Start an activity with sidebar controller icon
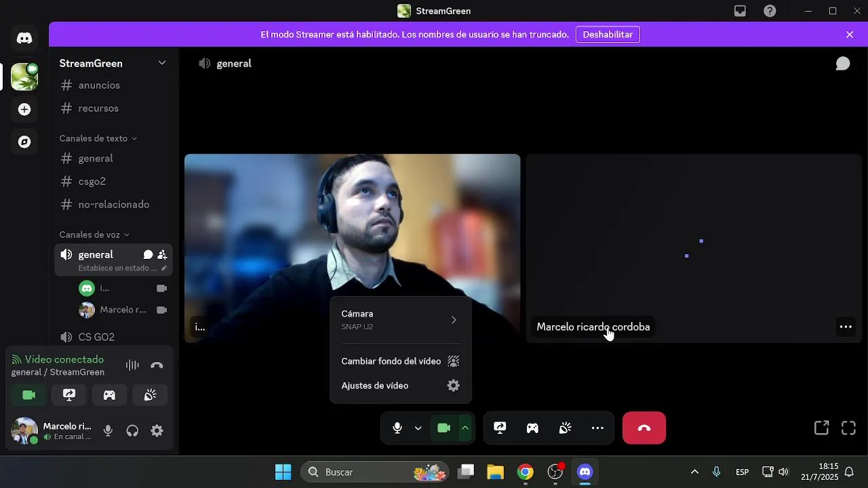Viewport: 868px width, 488px height. (x=109, y=395)
